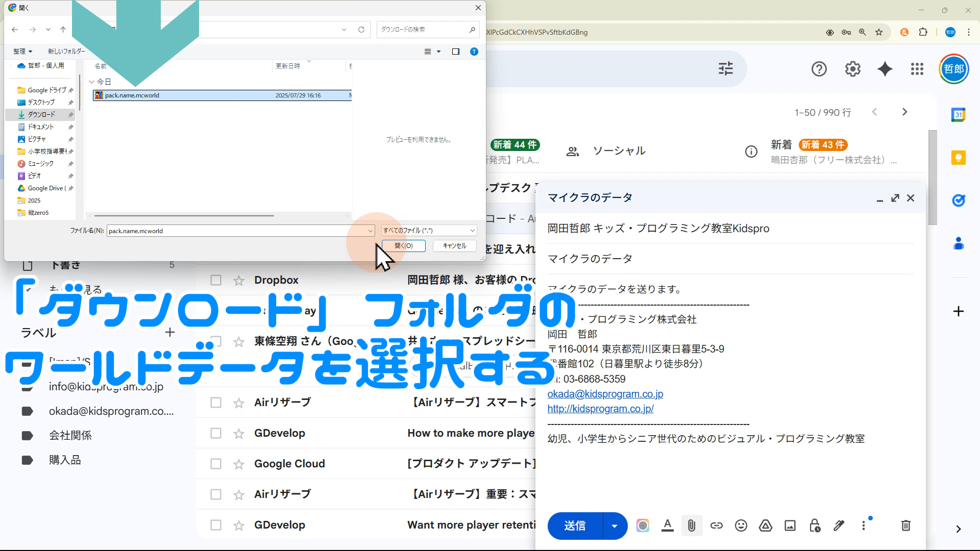
Task: Click the 開く(O) button
Action: coord(403,246)
